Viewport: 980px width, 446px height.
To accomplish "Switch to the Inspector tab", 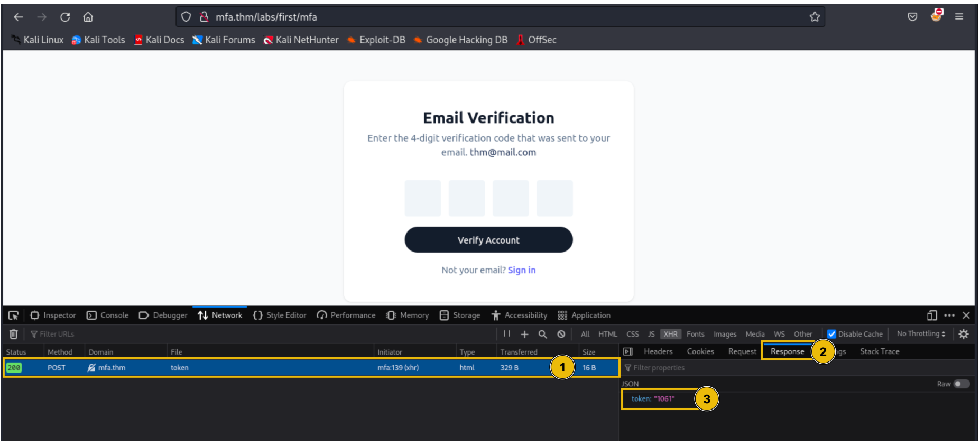I will pos(53,315).
